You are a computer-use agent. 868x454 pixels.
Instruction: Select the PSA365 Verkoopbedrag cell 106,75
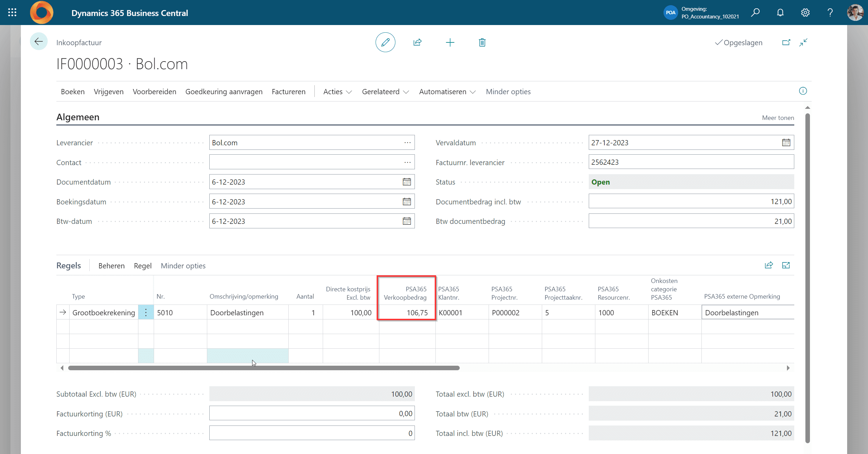tap(407, 313)
